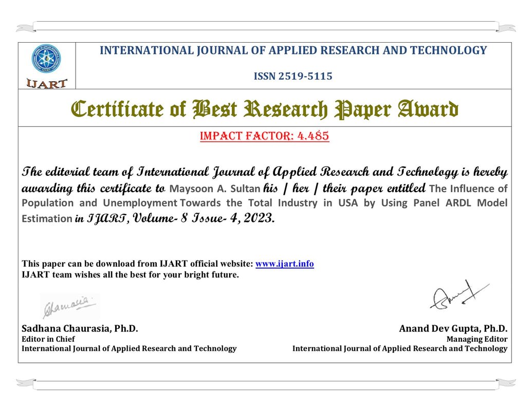Click the recipient name Maysoon A. Sultan
Viewport: 532px width, 411px height.
coord(215,189)
